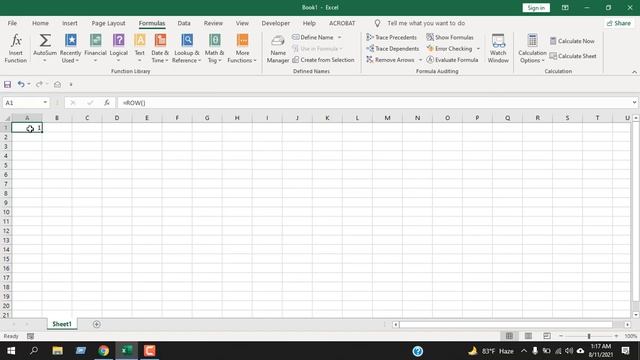The width and height of the screenshot is (640, 360).
Task: Open the Logical functions list
Action: (x=118, y=48)
